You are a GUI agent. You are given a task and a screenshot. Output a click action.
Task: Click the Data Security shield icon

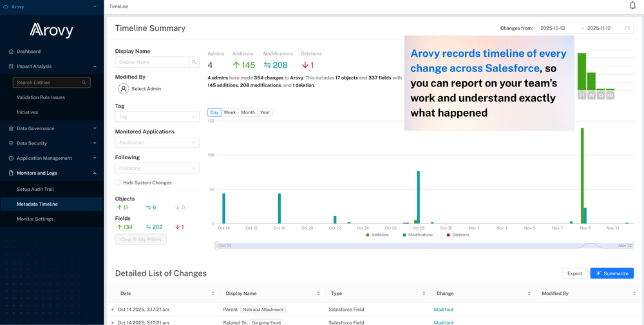coord(11,143)
